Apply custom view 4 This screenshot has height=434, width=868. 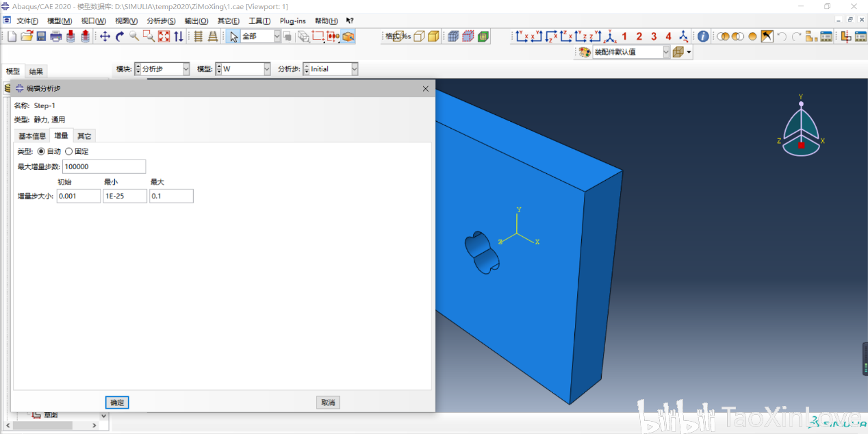pos(668,36)
